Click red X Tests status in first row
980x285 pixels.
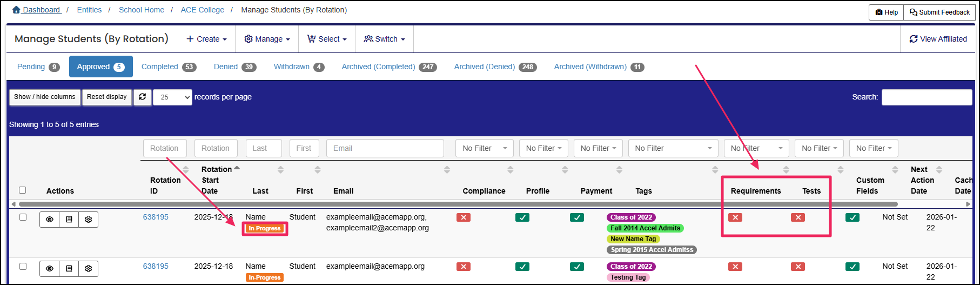[798, 217]
